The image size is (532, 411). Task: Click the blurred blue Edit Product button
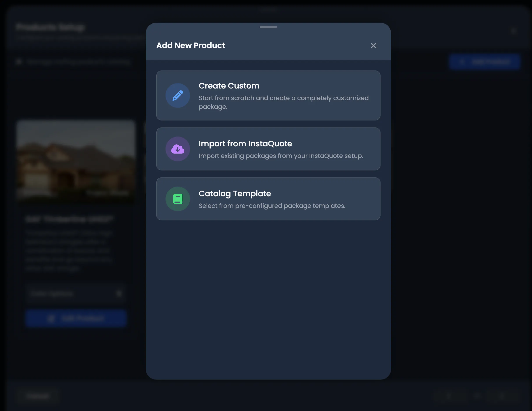76,318
